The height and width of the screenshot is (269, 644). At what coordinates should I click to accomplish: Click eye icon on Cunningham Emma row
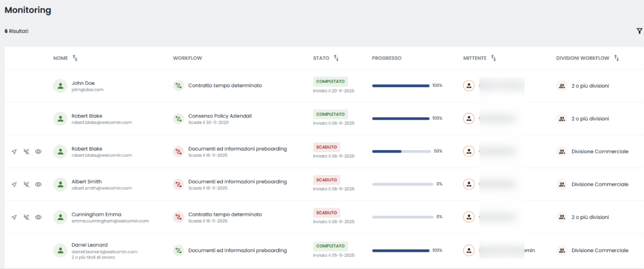coord(38,217)
